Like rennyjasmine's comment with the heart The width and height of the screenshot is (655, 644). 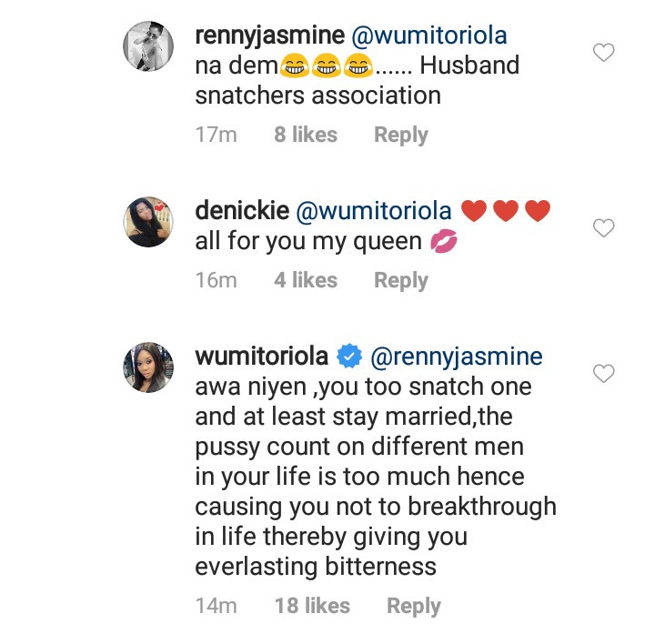click(603, 53)
